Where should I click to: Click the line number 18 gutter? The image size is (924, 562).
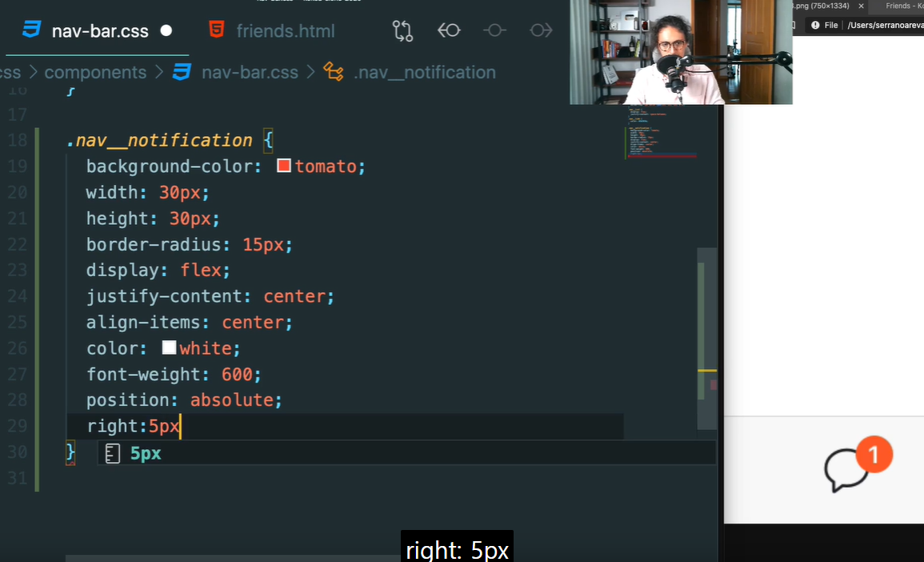(18, 140)
